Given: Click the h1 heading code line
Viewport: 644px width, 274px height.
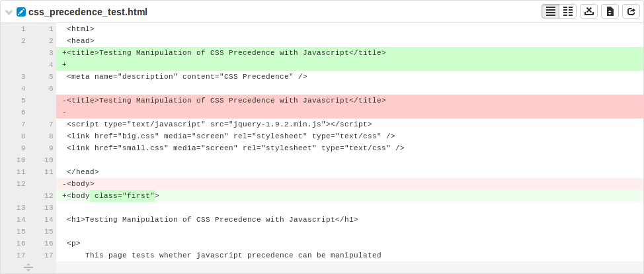Looking at the screenshot, I should (350, 219).
